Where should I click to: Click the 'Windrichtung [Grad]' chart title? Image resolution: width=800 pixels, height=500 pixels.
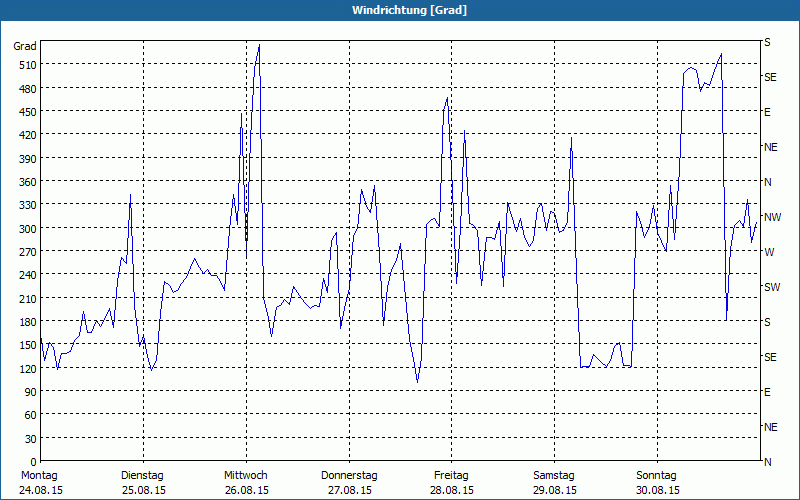tap(409, 10)
